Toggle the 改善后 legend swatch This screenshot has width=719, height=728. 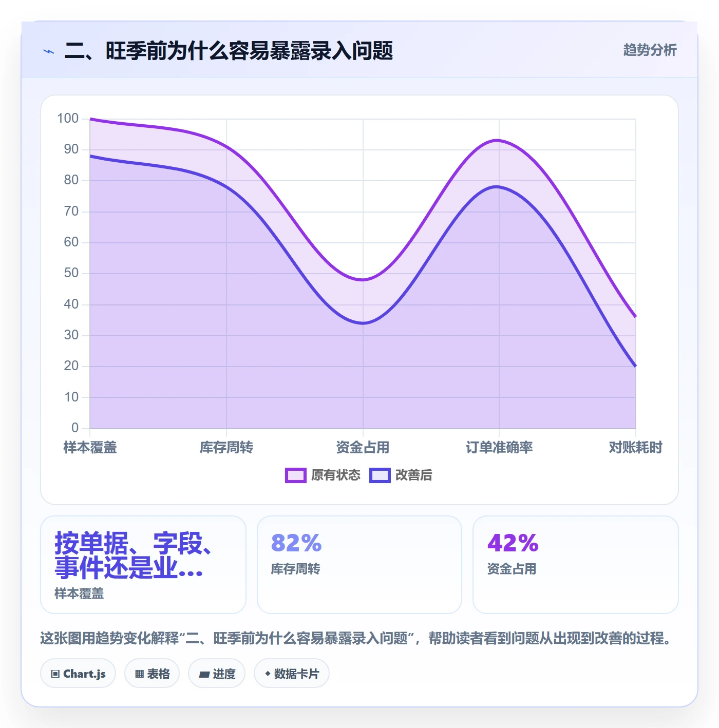380,475
